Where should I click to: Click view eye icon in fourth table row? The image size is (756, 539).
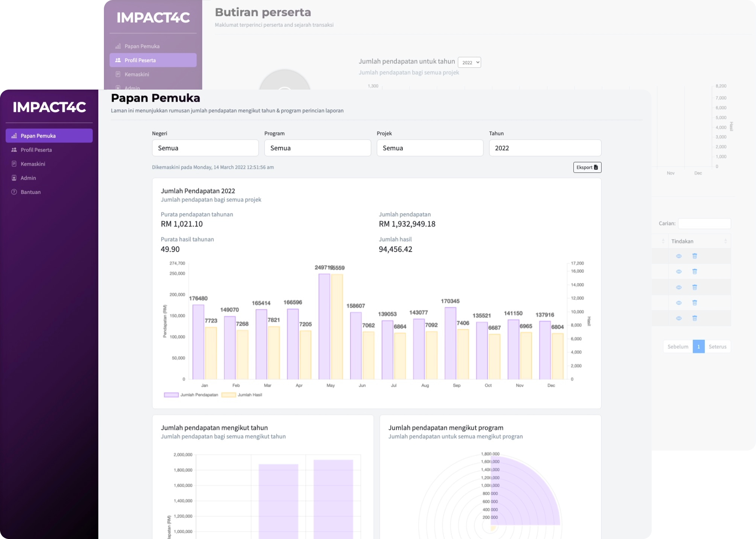click(679, 303)
